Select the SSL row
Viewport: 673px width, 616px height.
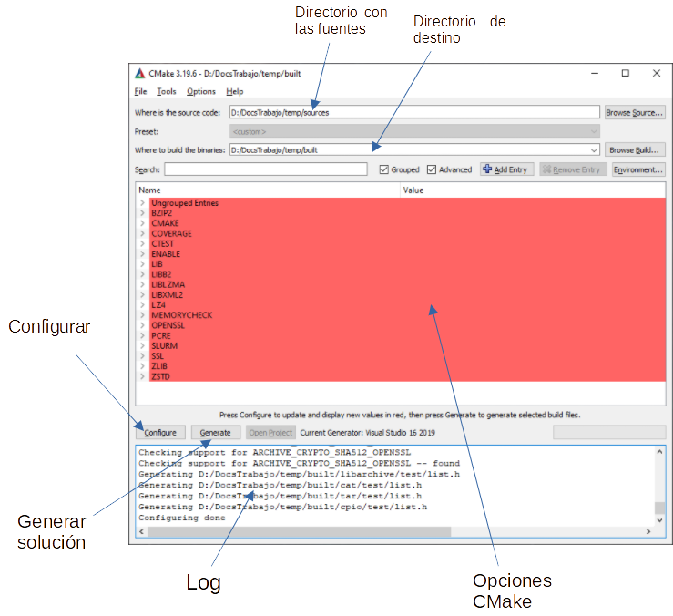(x=407, y=356)
